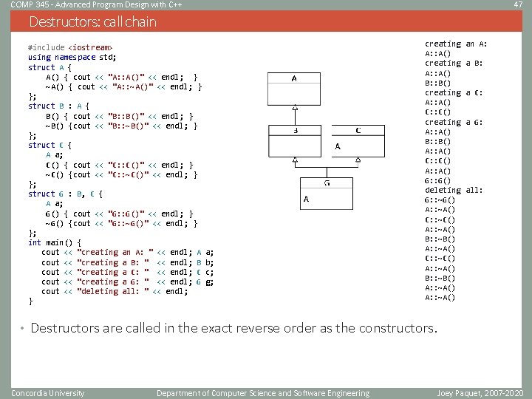This screenshot has width=532, height=399.
Task: Click the bullet about destructors reverse order
Action: [233, 328]
